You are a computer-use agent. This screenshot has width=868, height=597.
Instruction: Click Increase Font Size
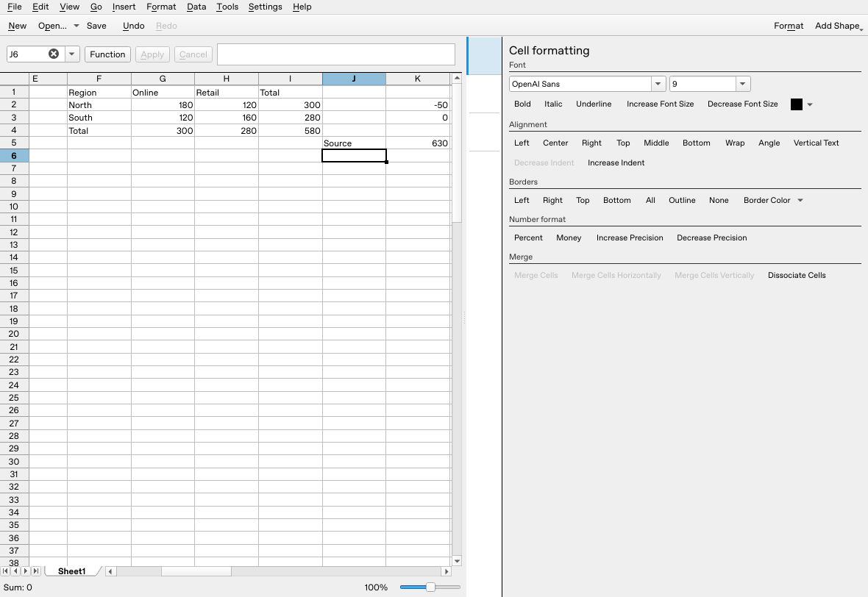(x=660, y=104)
